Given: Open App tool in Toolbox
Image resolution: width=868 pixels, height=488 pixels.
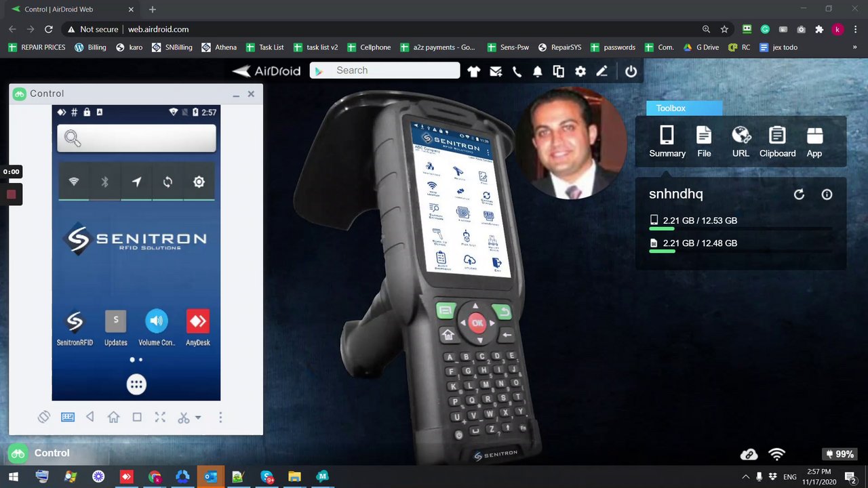Looking at the screenshot, I should (814, 142).
